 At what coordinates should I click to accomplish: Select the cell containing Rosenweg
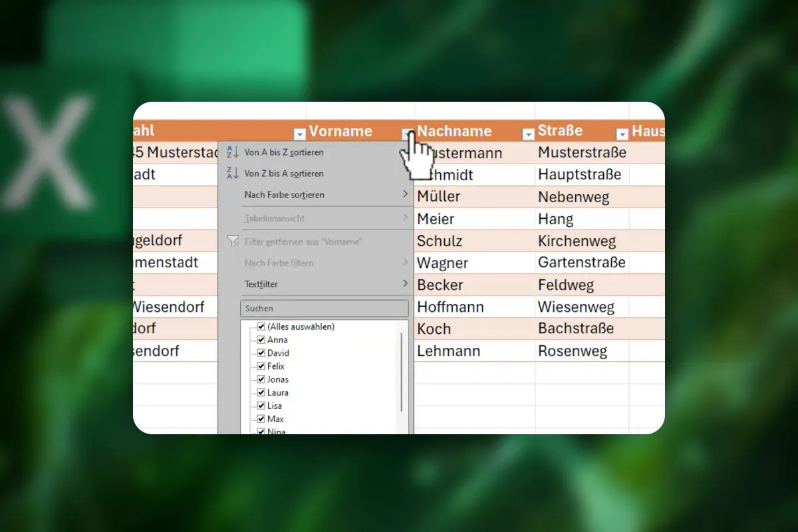click(x=583, y=350)
